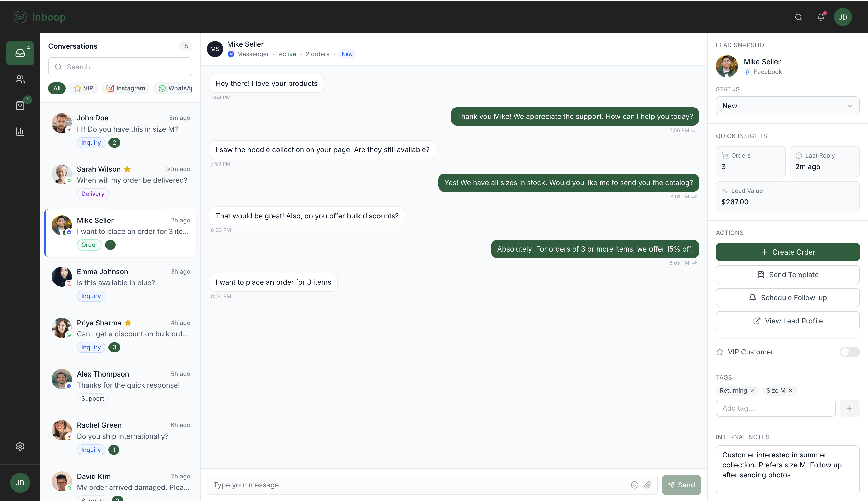This screenshot has height=501, width=868.
Task: Open the inbox conversations panel
Action: (20, 53)
